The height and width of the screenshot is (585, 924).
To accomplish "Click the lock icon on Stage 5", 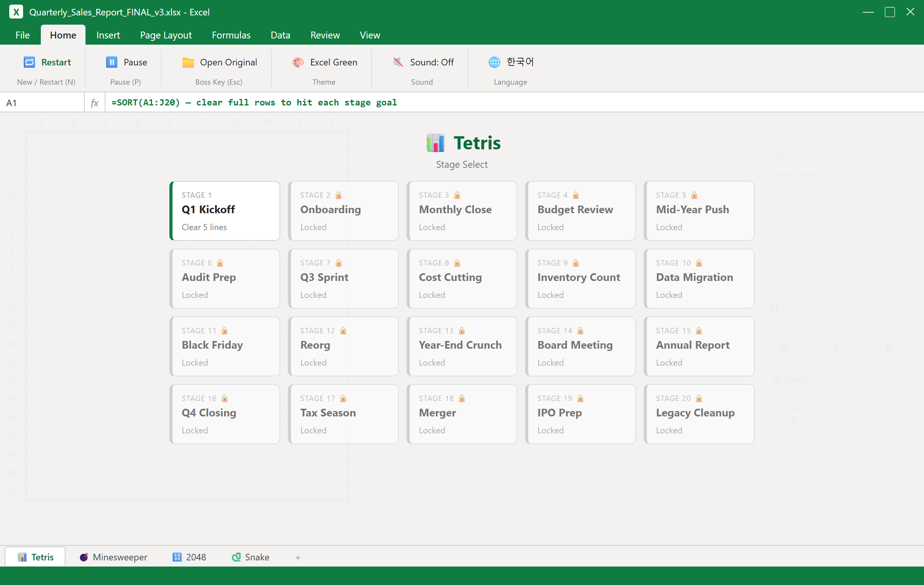I will [694, 195].
